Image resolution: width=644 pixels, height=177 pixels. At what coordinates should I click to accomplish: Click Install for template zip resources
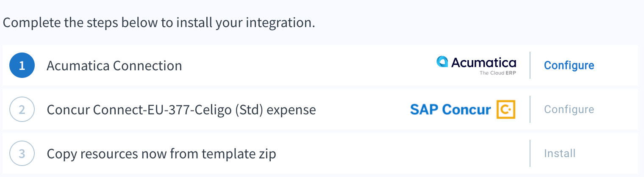560,153
